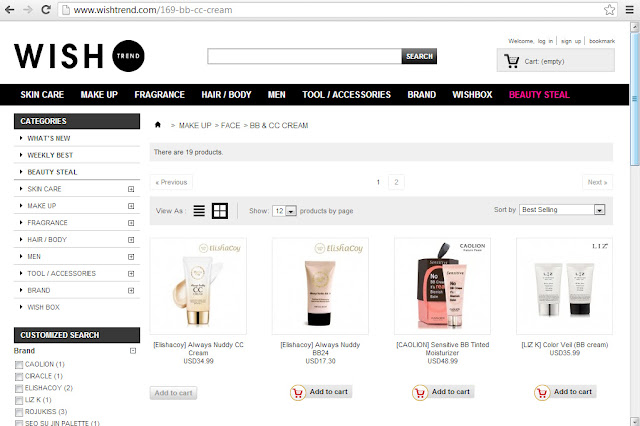Open Cart (empty) box
The width and height of the screenshot is (640, 426).
click(556, 60)
